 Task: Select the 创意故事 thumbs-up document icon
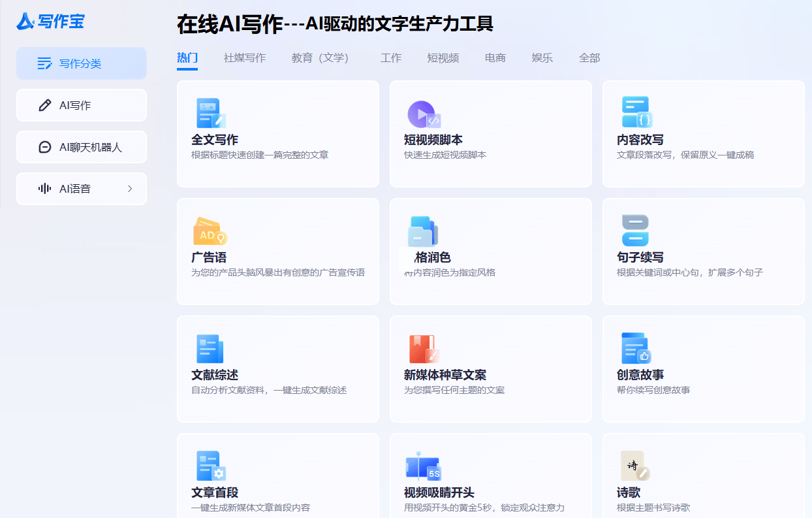[x=635, y=347]
